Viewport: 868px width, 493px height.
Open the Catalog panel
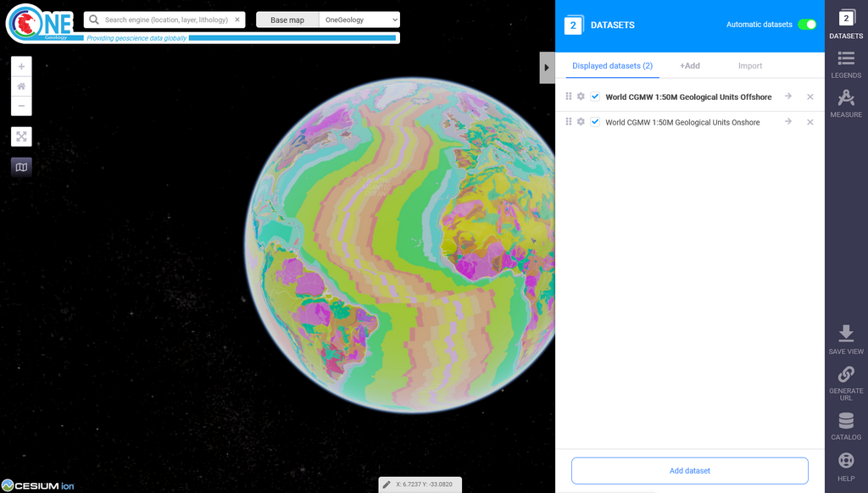click(x=845, y=426)
